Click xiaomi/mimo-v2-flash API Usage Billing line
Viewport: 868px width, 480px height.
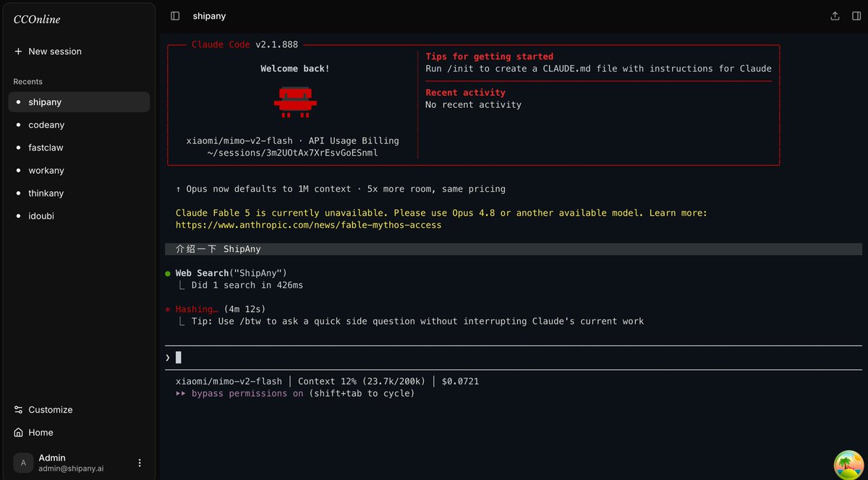[x=292, y=141]
